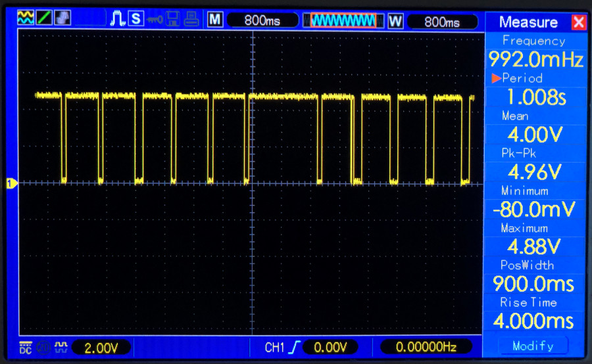Viewport: 592px width, 364px height.
Task: Select the Period measurement label
Action: (522, 78)
